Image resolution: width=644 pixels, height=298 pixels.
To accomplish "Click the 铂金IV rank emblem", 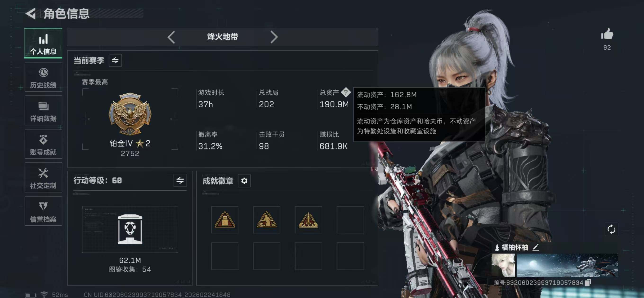I will coord(130,114).
